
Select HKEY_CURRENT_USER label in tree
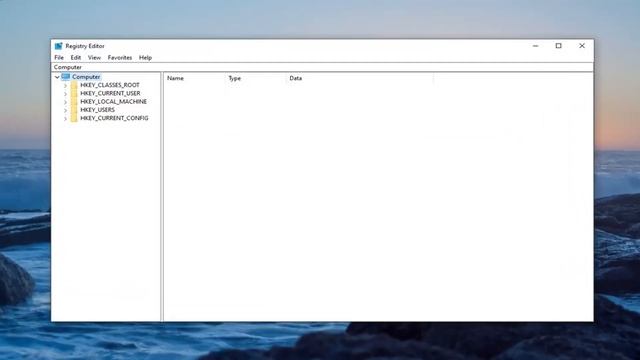coord(110,93)
